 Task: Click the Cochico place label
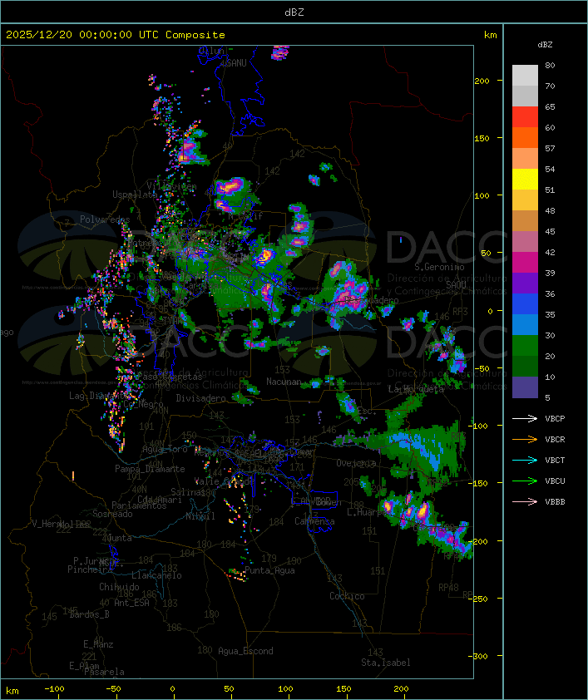tap(347, 596)
